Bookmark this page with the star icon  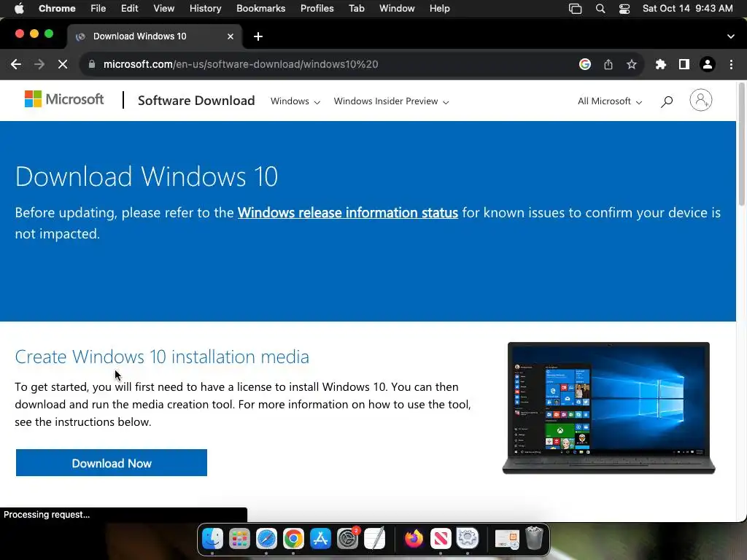tap(632, 64)
